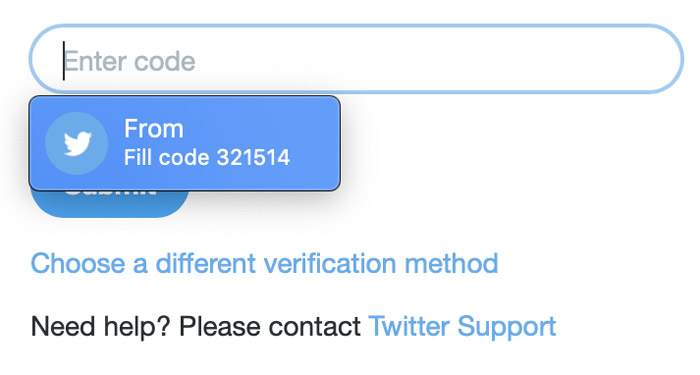This screenshot has width=700, height=375.
Task: Choose the 321514 code number in popup
Action: [253, 158]
